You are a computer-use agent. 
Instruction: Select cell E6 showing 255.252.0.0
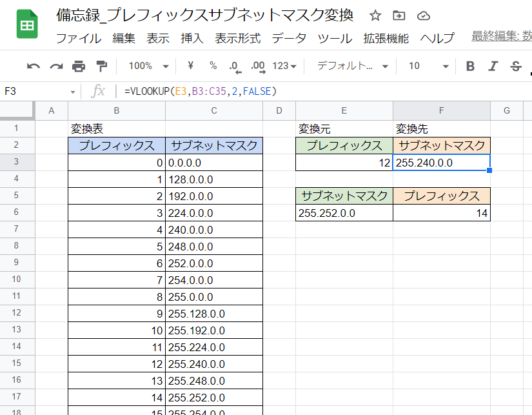[x=344, y=213]
